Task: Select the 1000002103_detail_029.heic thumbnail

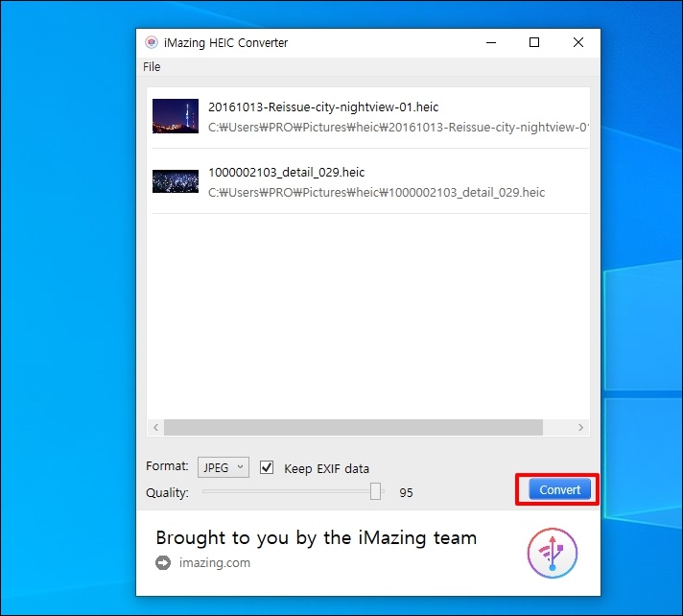Action: (x=176, y=181)
